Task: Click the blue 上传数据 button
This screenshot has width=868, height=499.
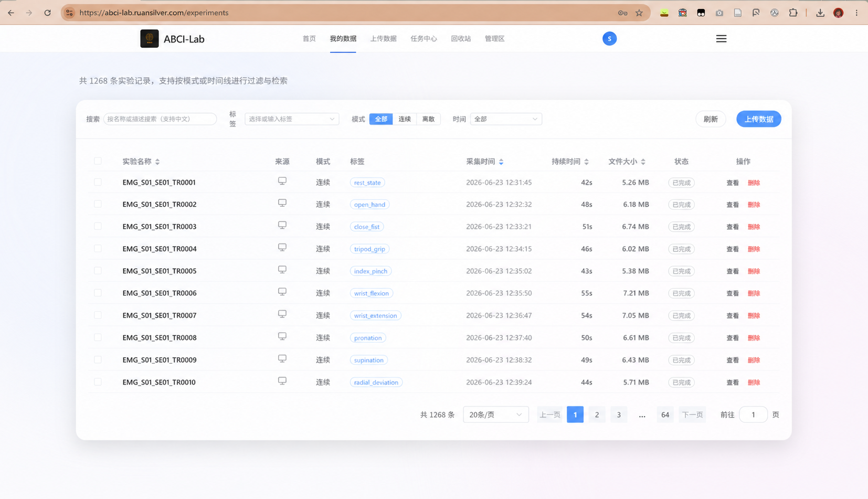Action: 759,119
